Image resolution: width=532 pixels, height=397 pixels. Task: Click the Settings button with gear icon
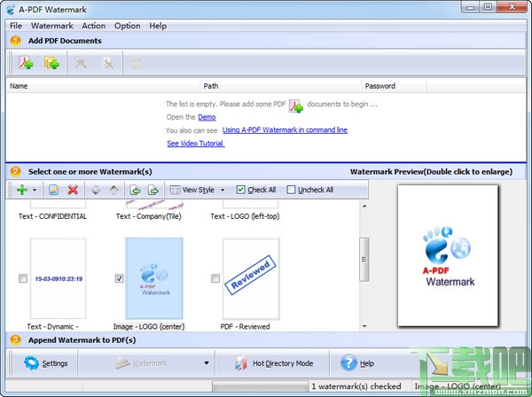click(46, 363)
